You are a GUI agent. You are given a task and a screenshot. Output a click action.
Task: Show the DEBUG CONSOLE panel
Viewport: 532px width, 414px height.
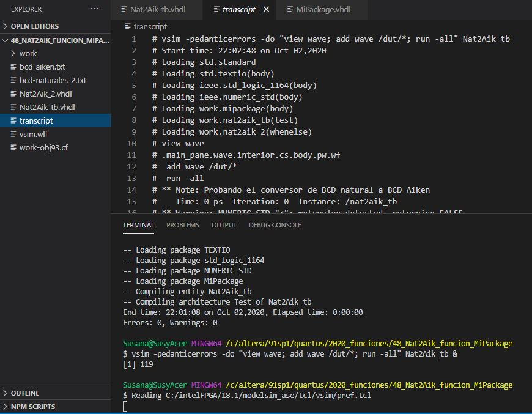[x=275, y=225]
